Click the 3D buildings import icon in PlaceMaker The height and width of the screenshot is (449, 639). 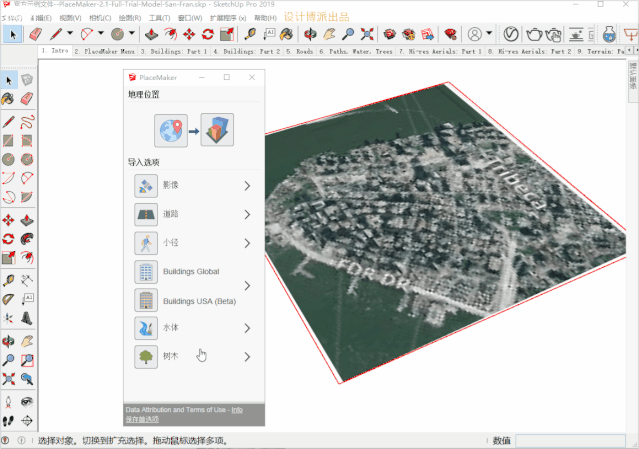(x=217, y=130)
